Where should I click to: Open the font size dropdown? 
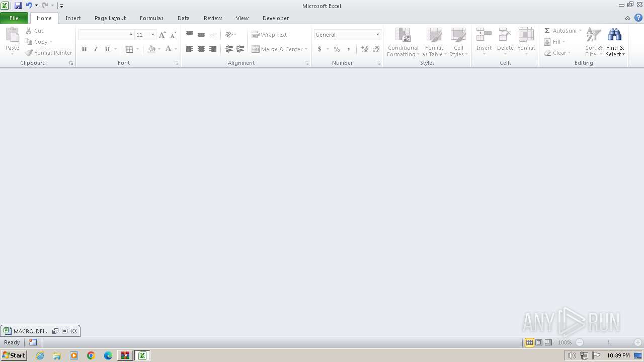[152, 35]
